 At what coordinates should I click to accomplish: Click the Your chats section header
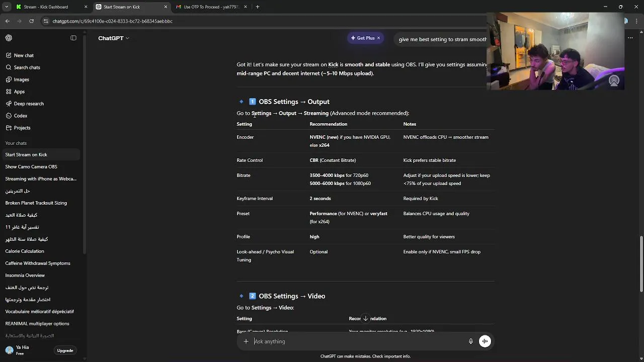pyautogui.click(x=16, y=143)
